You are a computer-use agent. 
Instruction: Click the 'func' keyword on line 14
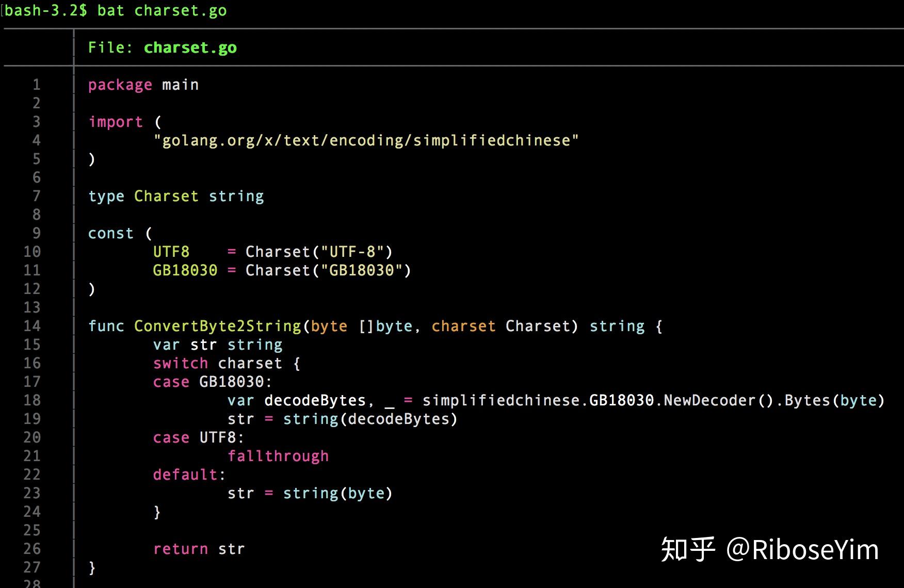coord(106,326)
